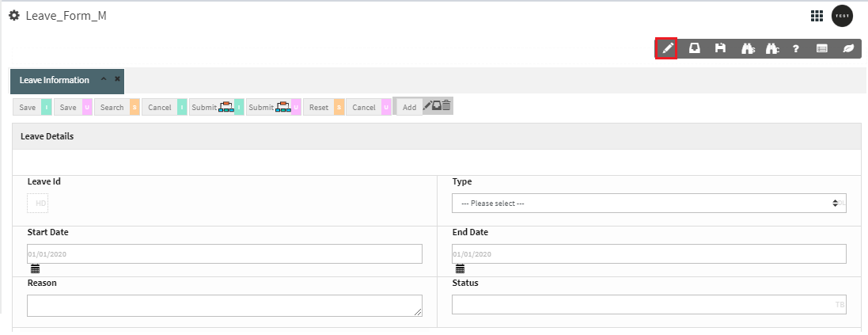Image resolution: width=868 pixels, height=335 pixels.
Task: Collapse the Leave Information tab with caret
Action: 104,79
